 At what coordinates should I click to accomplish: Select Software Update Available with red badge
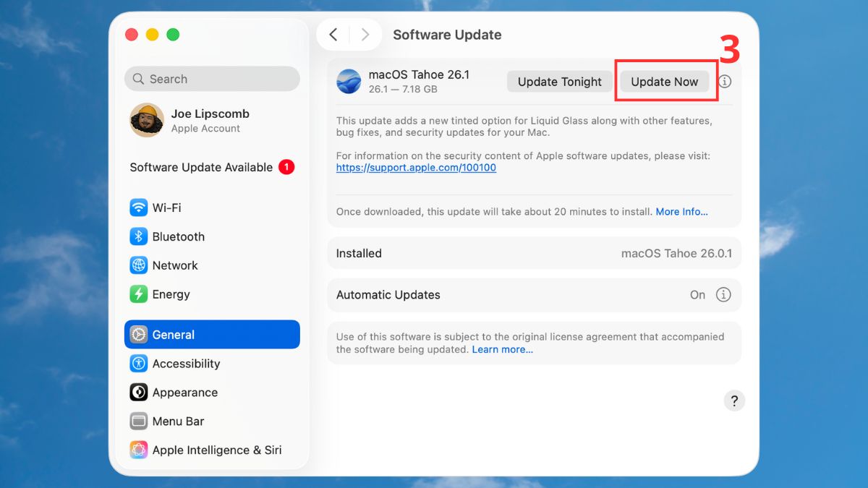[x=210, y=167]
